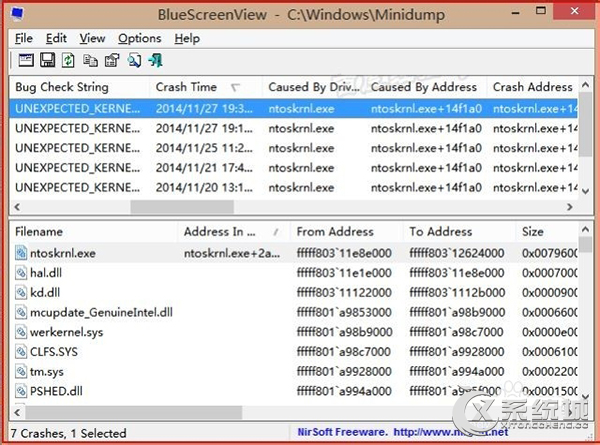Click upper pane horizontal scrollbar left arrow

(17, 207)
